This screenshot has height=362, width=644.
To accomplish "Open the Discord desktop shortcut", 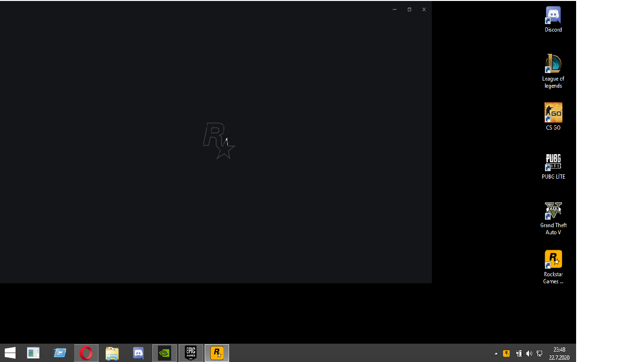I will point(553,19).
